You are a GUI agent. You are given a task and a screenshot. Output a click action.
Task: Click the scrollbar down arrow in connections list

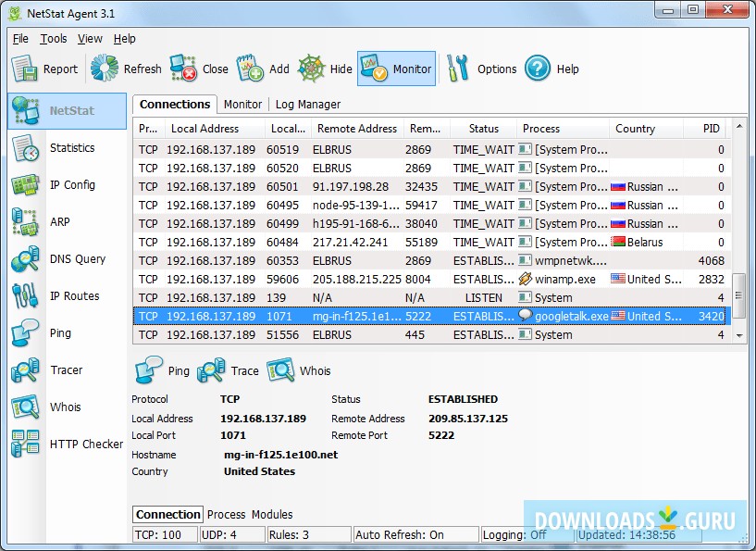pos(739,336)
